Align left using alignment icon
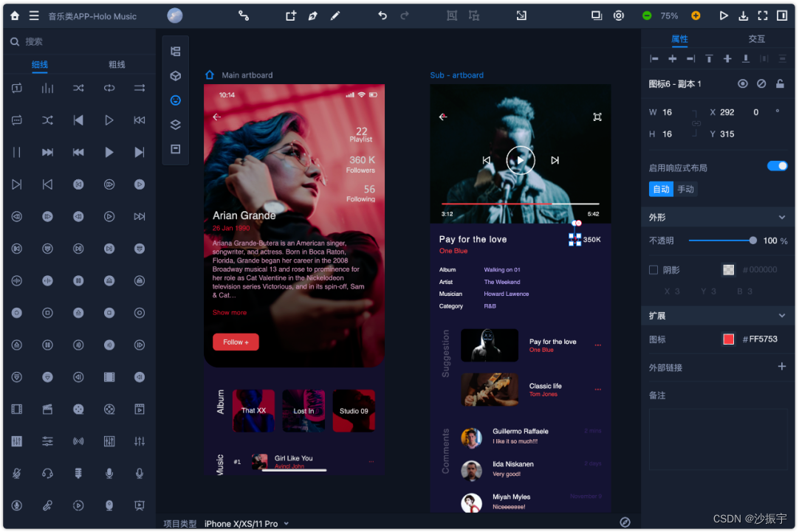 (x=654, y=59)
